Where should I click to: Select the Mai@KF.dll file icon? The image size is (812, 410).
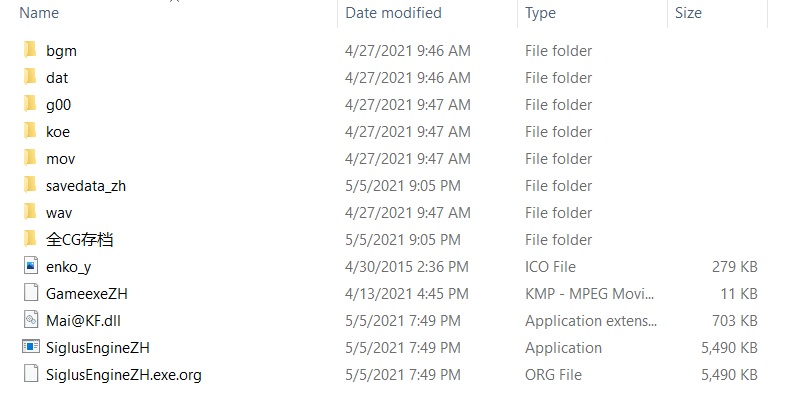tap(30, 321)
